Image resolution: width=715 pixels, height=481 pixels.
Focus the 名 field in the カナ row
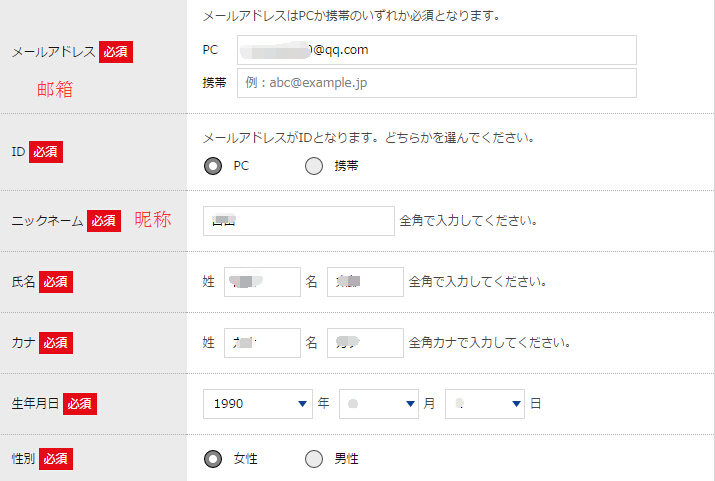[x=365, y=343]
